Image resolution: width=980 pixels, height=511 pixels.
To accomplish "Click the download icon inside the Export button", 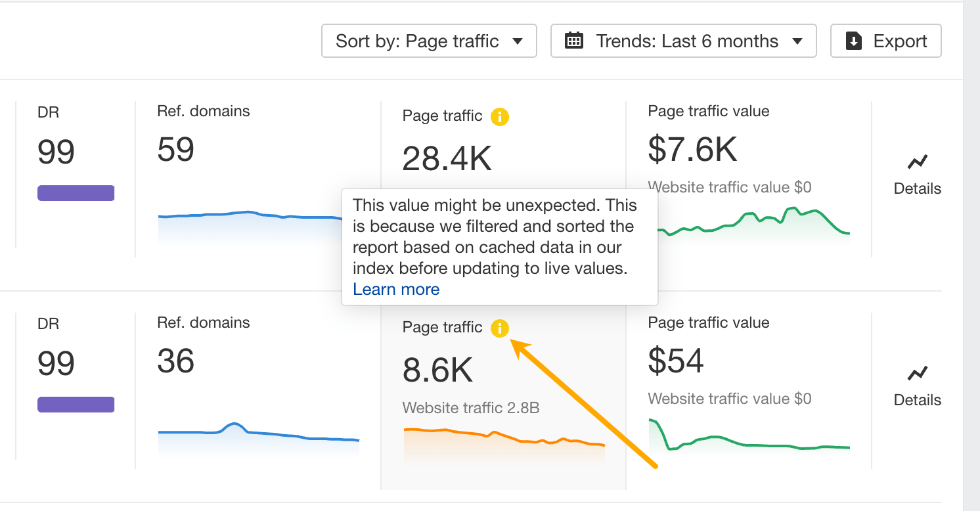I will pyautogui.click(x=853, y=40).
